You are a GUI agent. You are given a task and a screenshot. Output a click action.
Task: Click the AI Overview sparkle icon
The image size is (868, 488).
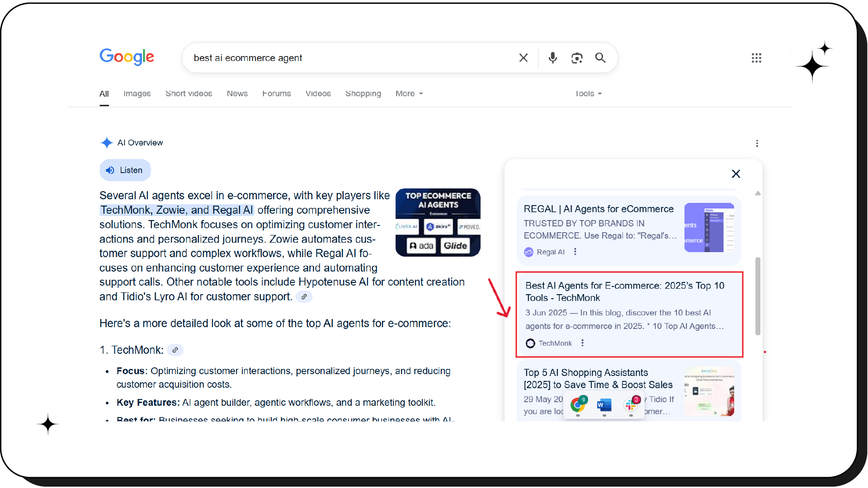pyautogui.click(x=107, y=143)
